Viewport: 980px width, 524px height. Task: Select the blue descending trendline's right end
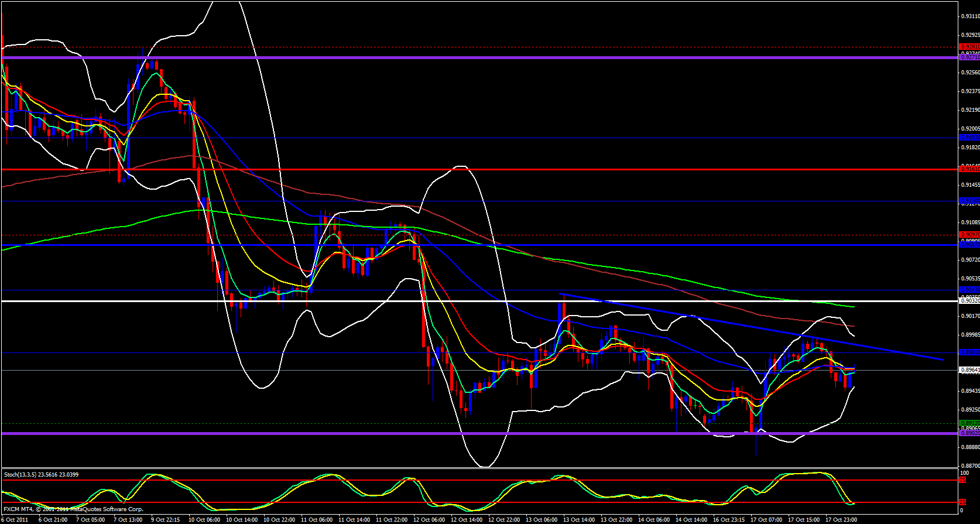(x=943, y=359)
